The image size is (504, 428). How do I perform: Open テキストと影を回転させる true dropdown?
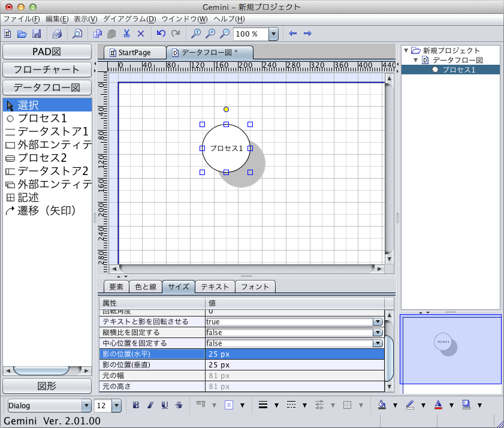tap(378, 321)
